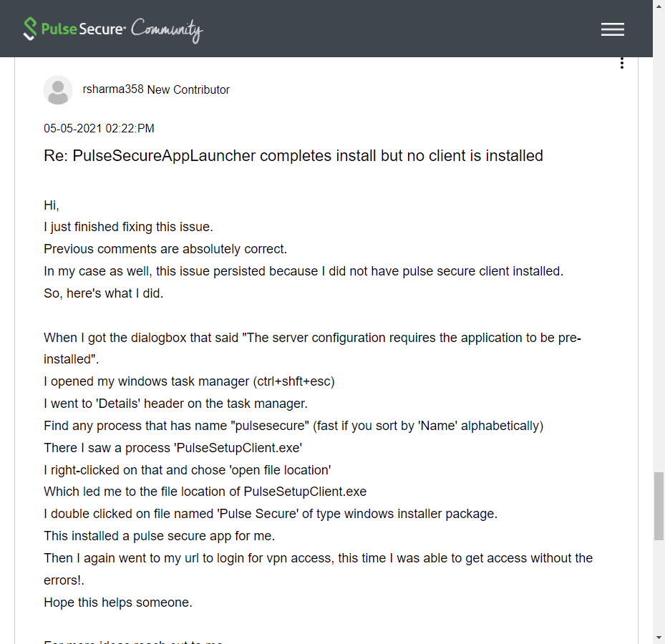Open the rsharma358 profile username link
The height and width of the screenshot is (644, 665).
(113, 89)
